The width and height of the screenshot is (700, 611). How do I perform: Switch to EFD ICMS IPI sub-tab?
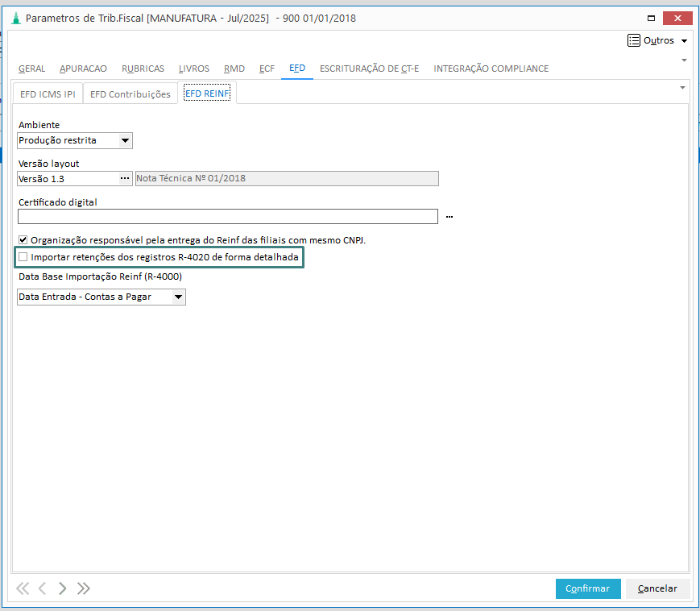[48, 94]
